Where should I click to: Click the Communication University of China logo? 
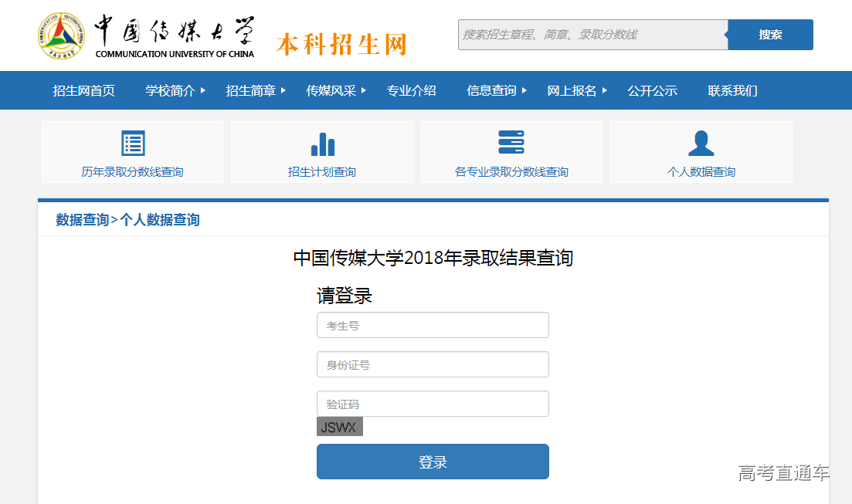pos(60,36)
